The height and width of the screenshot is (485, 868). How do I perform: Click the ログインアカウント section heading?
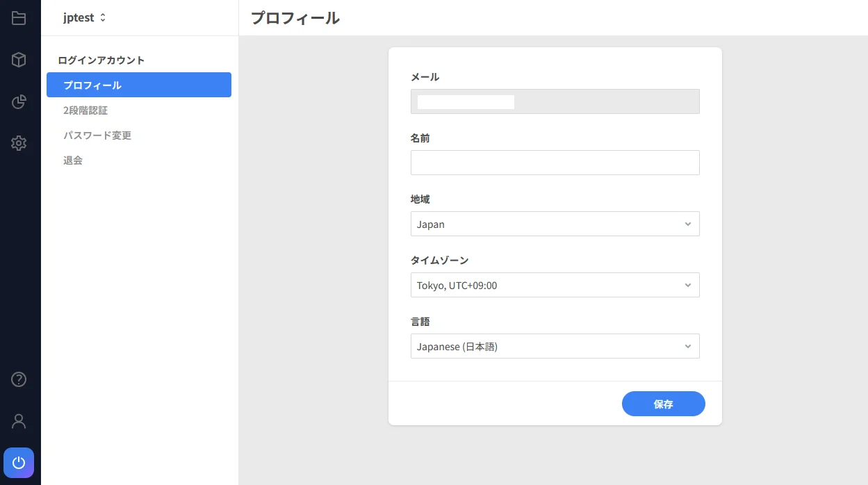[101, 60]
